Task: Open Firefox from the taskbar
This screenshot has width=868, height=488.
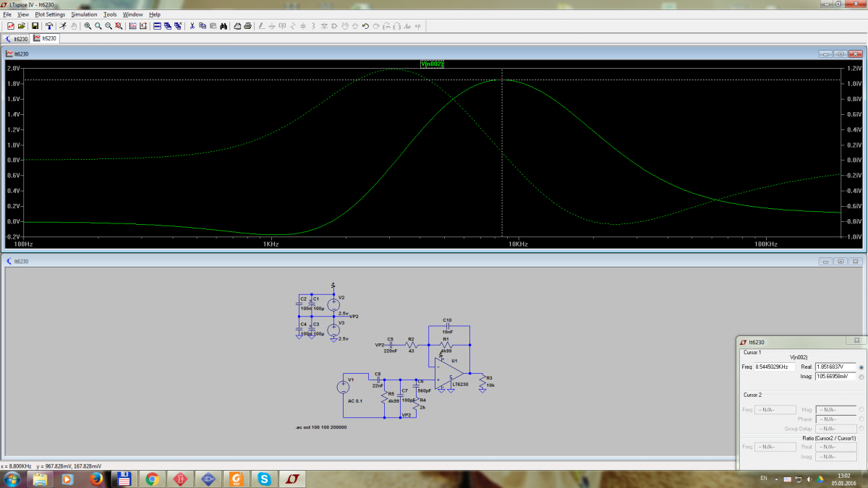Action: point(96,479)
